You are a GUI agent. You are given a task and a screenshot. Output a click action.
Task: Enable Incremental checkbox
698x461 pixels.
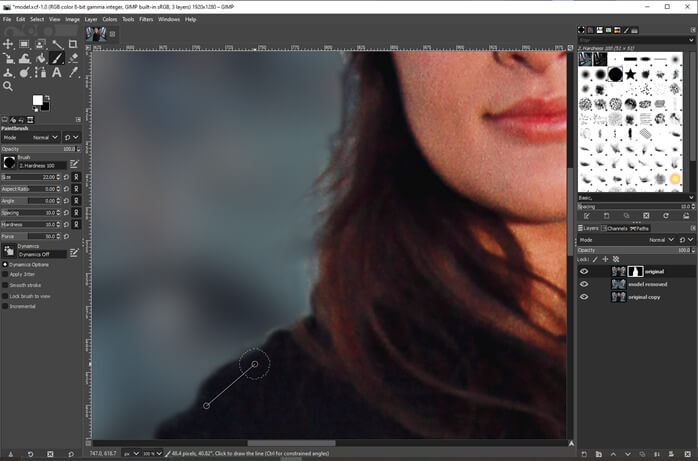click(x=5, y=307)
